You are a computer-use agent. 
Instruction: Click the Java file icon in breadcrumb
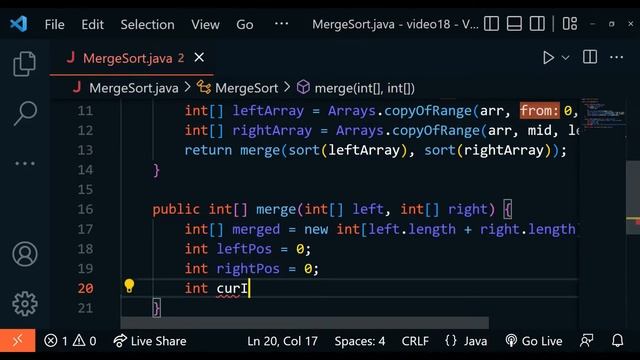point(77,87)
